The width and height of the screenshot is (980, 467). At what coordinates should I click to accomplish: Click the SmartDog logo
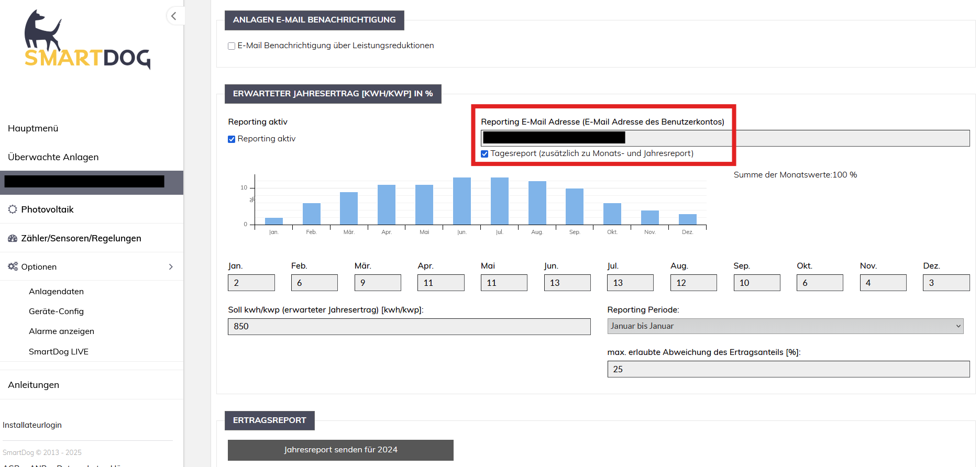coord(87,41)
